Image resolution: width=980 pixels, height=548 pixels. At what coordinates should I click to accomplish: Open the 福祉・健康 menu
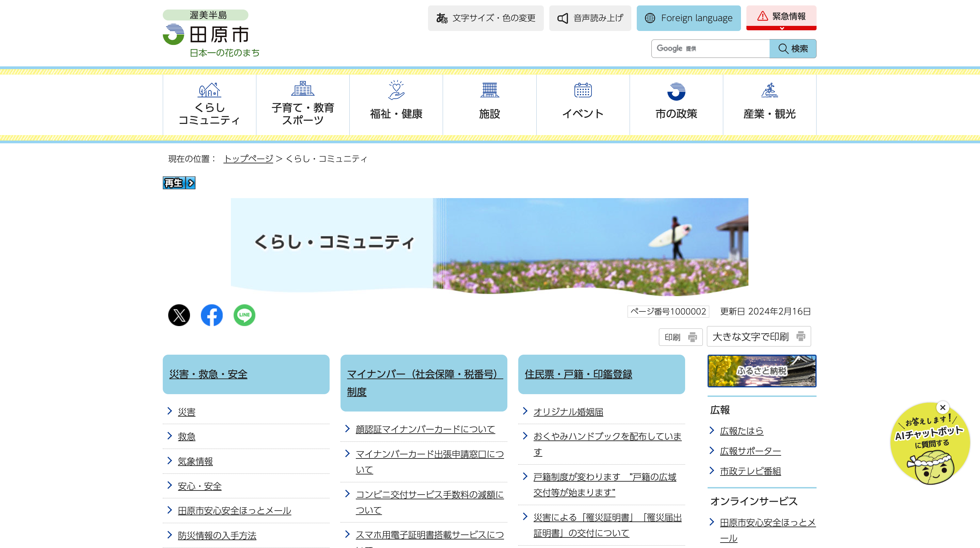396,104
